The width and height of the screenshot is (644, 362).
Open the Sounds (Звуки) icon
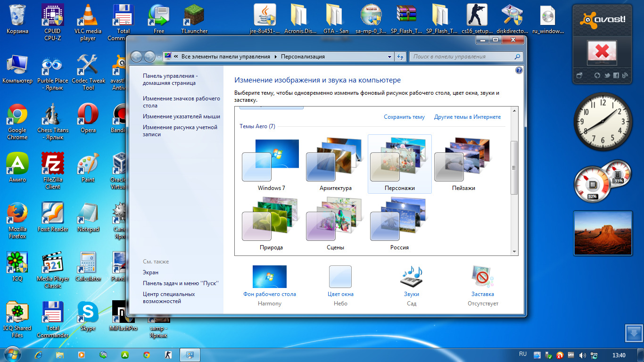click(411, 277)
